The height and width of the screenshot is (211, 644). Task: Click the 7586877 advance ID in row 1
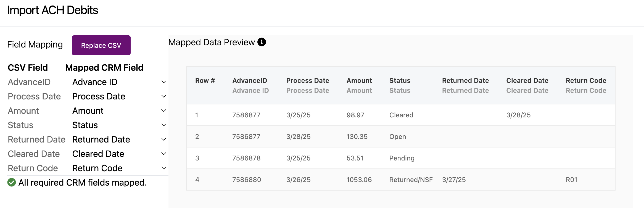tap(246, 115)
